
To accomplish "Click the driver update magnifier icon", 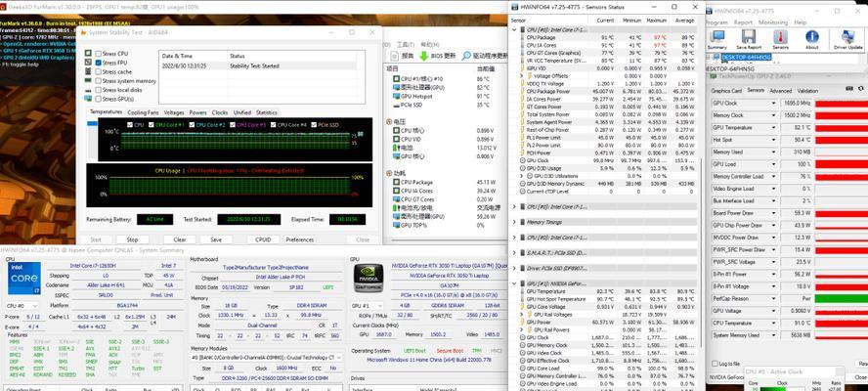I will [466, 56].
